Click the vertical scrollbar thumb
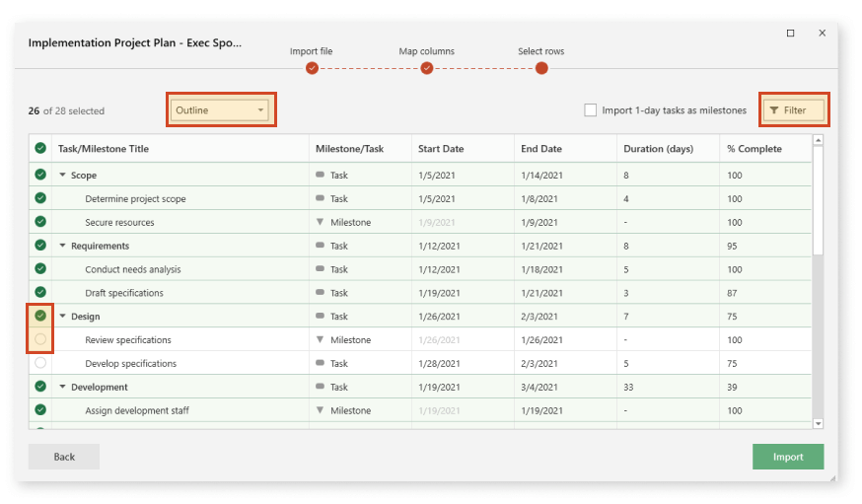The width and height of the screenshot is (862, 504). tap(818, 200)
